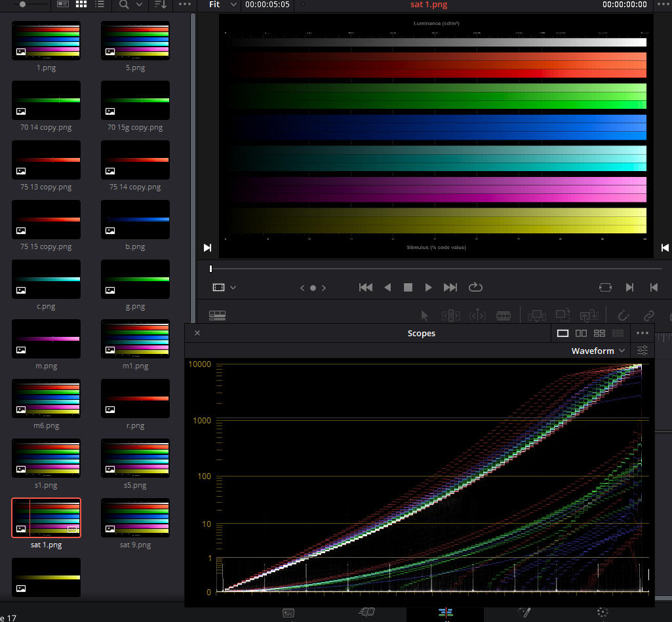Open waveform scope settings
This screenshot has height=622, width=672.
(642, 351)
